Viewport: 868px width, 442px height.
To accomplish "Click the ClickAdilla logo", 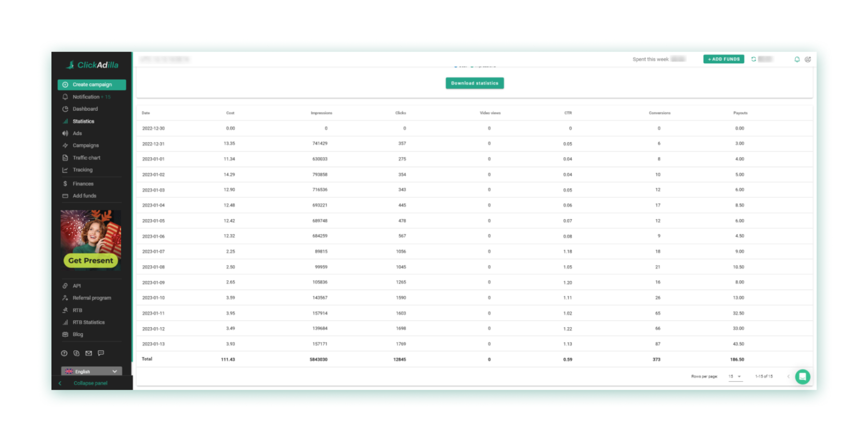I will click(92, 65).
